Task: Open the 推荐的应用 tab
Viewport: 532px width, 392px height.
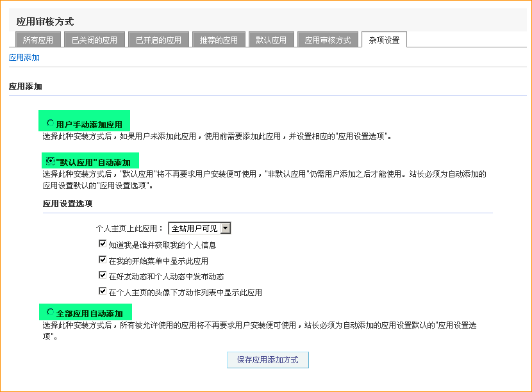Action: click(x=218, y=40)
